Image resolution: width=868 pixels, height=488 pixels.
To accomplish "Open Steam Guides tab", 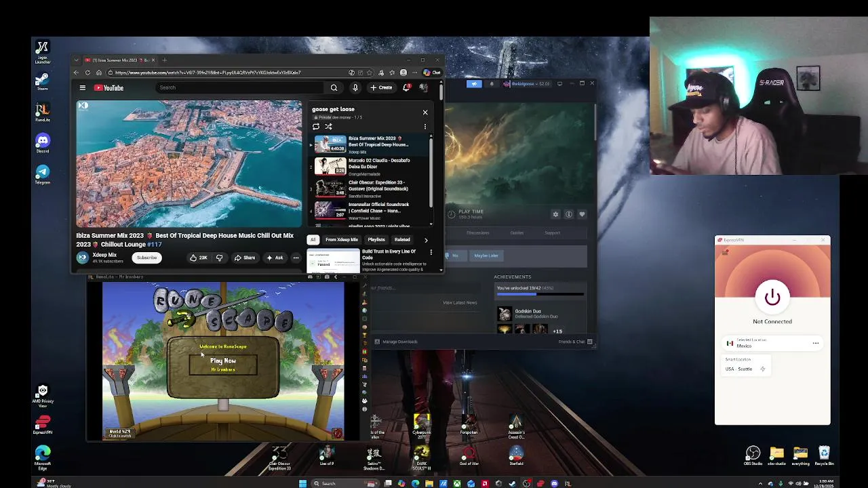I will pos(517,232).
